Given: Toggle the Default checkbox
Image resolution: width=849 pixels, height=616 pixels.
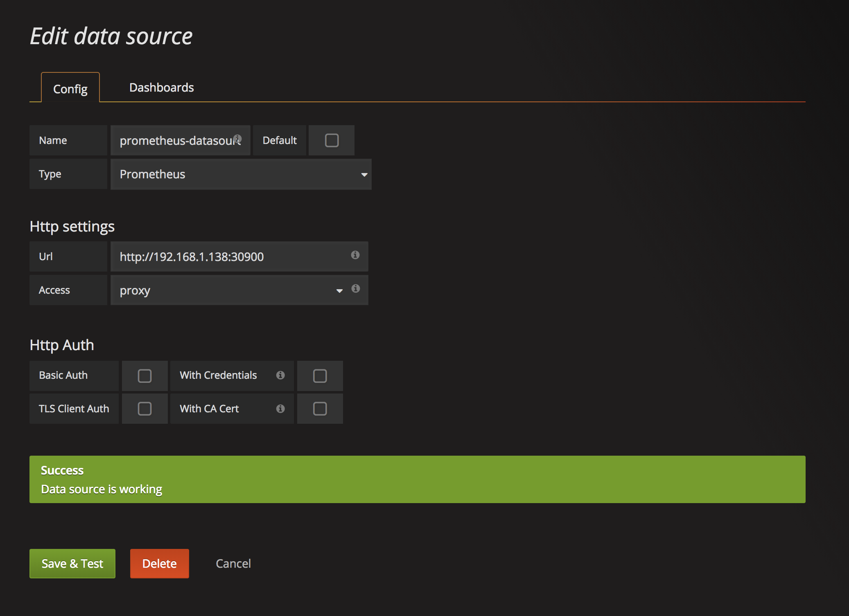Looking at the screenshot, I should tap(332, 140).
